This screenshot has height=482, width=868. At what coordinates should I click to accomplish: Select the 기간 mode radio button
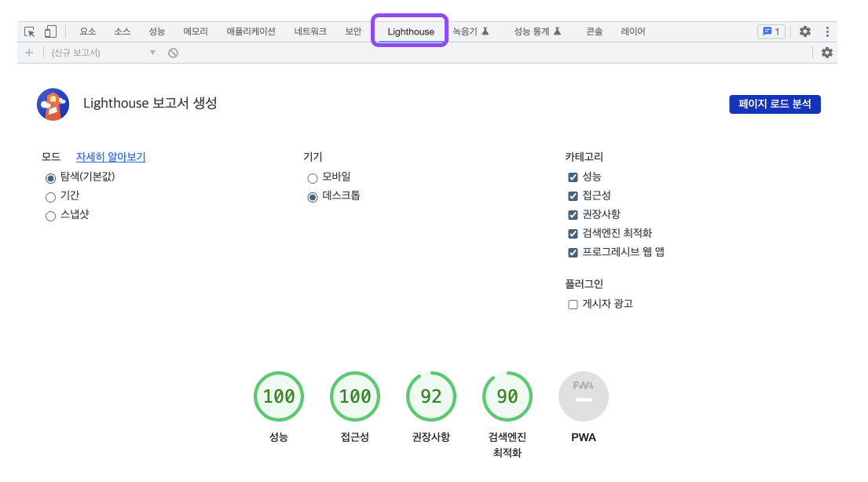click(x=51, y=197)
